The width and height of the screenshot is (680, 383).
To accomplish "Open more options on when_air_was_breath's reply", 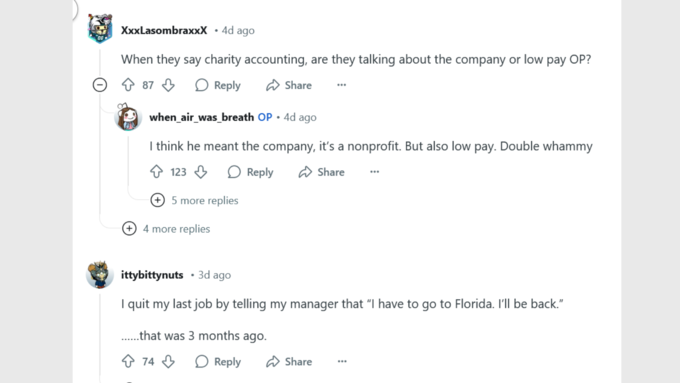I will (375, 172).
